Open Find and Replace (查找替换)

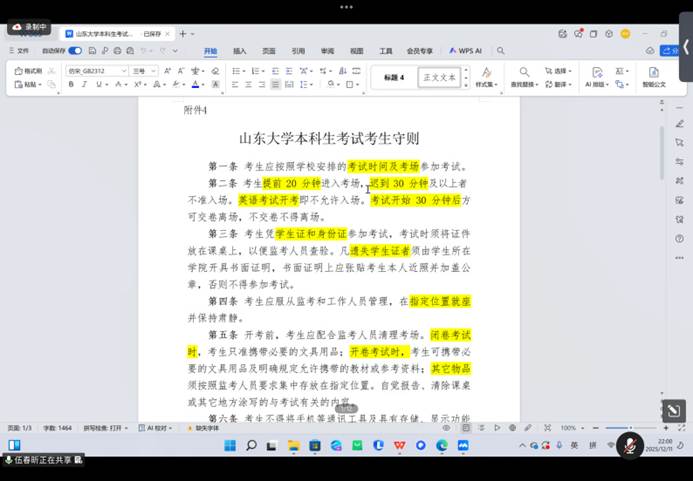pyautogui.click(x=525, y=78)
